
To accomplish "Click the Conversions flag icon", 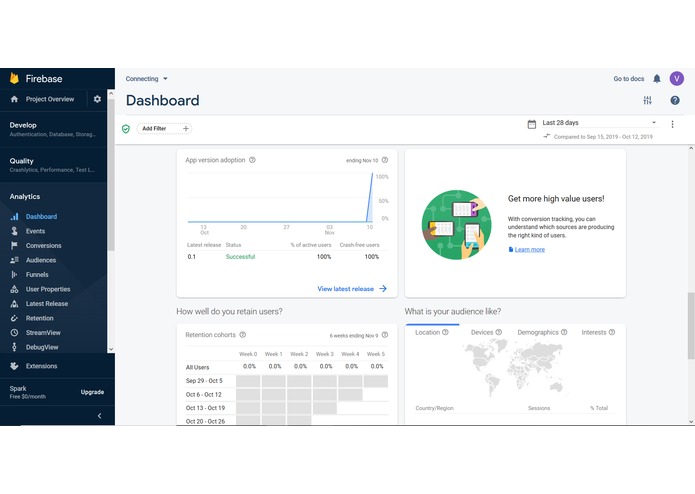I will click(15, 245).
